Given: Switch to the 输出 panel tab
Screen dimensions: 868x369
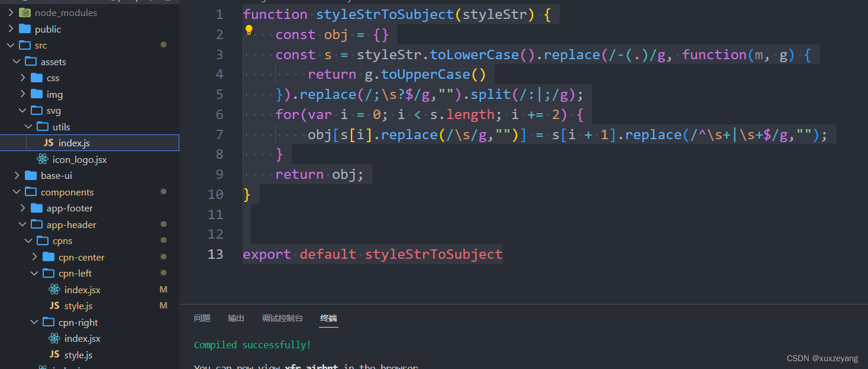Looking at the screenshot, I should tap(235, 318).
